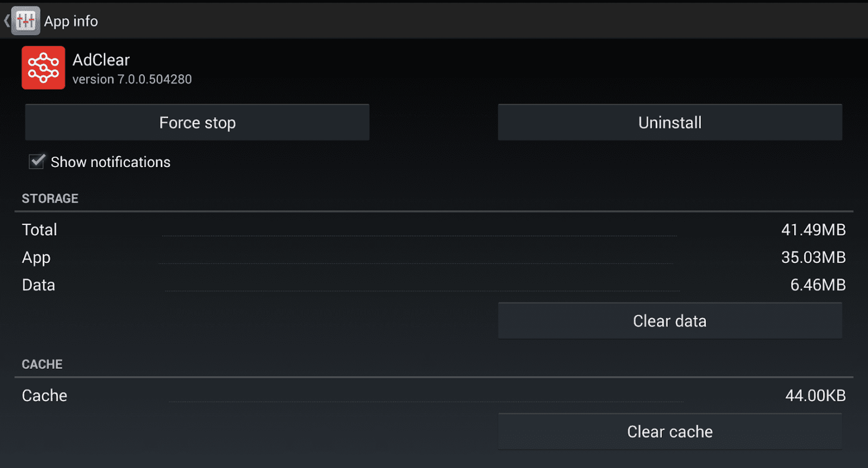This screenshot has height=468, width=868.
Task: Select the Total storage row label
Action: click(x=40, y=230)
